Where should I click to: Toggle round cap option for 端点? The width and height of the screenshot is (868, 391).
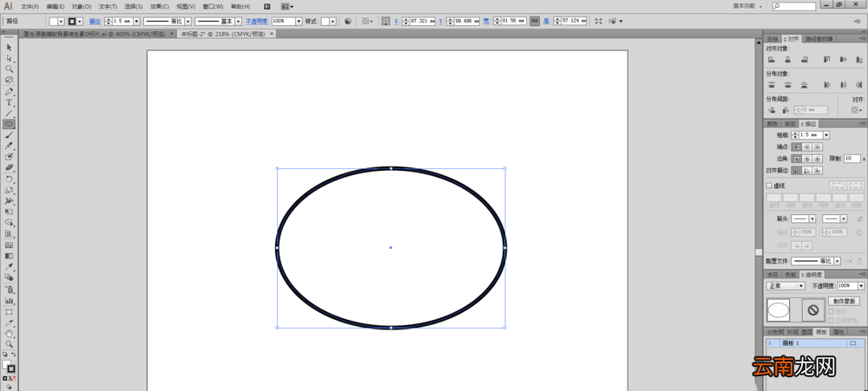[807, 147]
